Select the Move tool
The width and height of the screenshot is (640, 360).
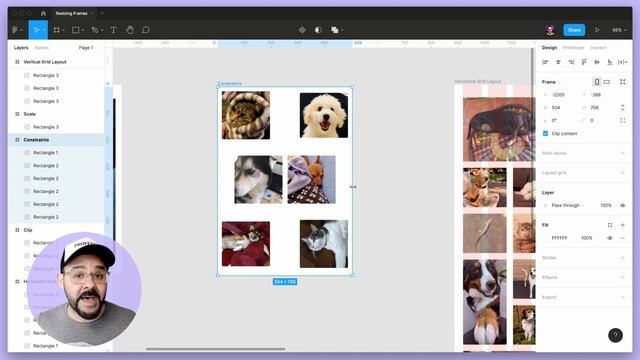[x=36, y=30]
